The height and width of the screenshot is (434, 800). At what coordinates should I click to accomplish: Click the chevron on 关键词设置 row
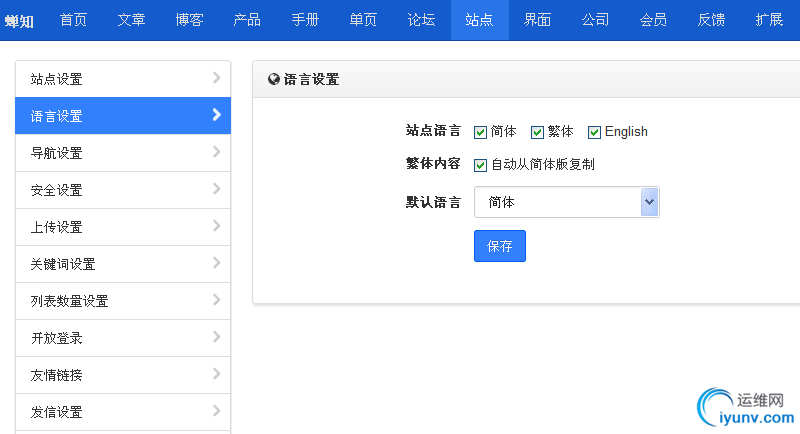pyautogui.click(x=217, y=263)
